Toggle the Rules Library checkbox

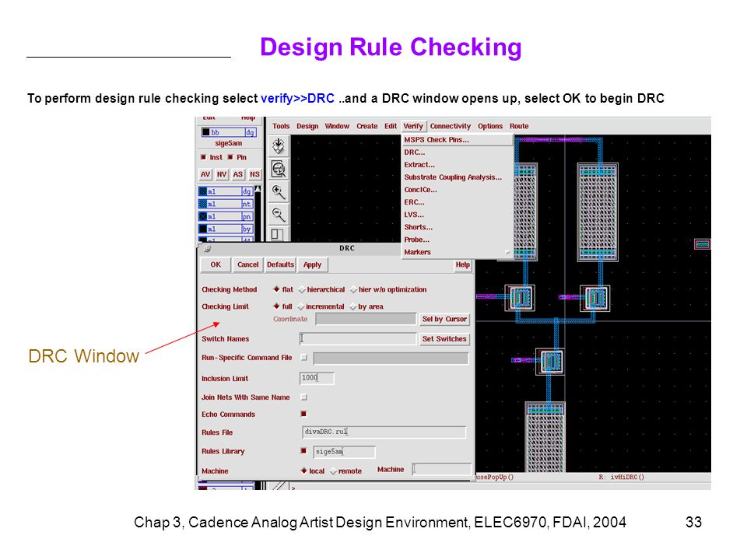303,451
